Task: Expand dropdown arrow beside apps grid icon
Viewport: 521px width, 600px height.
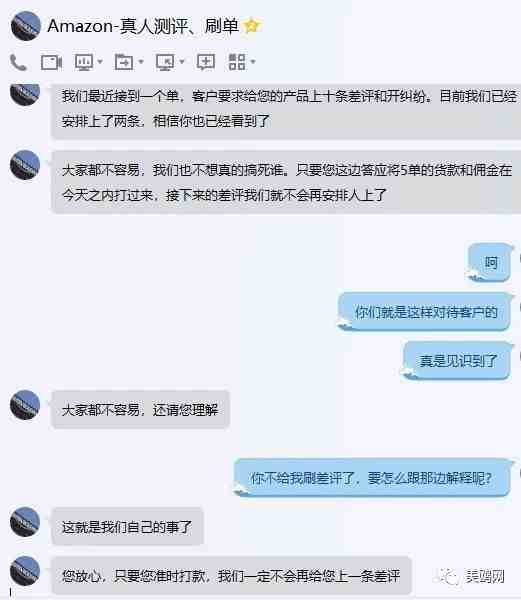Action: point(252,62)
